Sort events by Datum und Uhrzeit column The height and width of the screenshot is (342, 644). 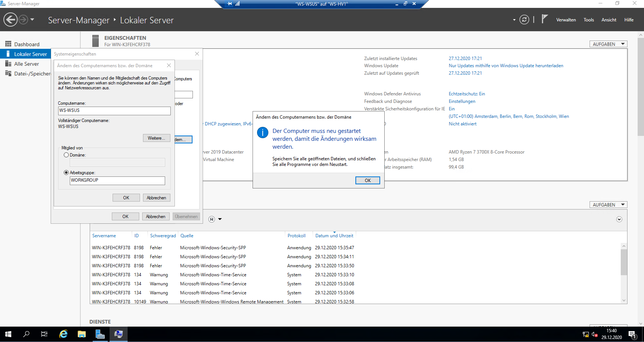pos(334,236)
